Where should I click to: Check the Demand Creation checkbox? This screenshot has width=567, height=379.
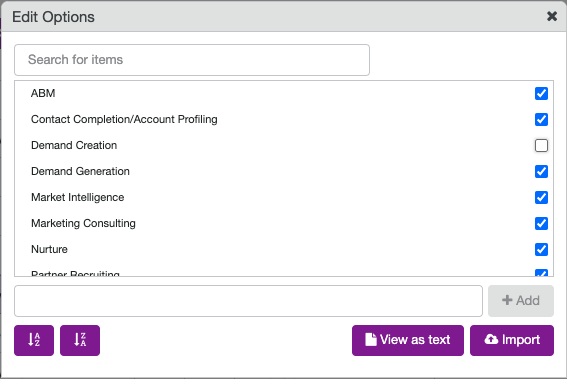(x=541, y=145)
